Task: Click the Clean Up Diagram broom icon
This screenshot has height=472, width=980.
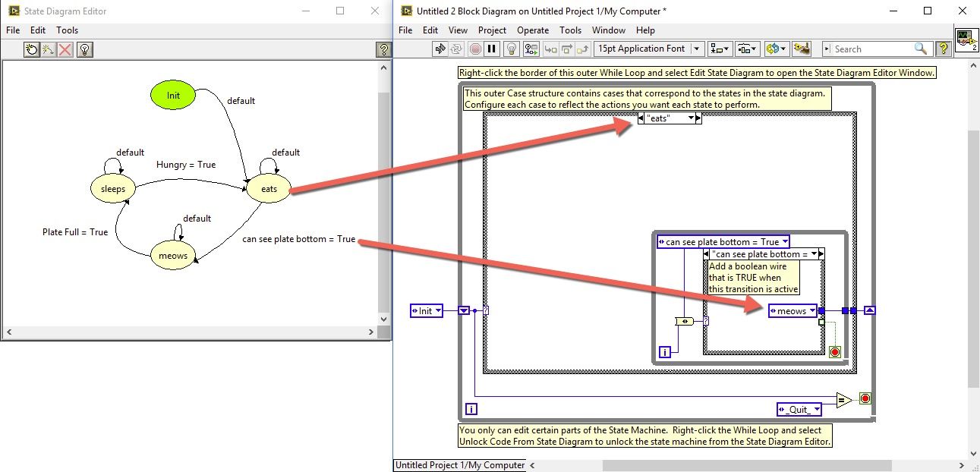Action: click(x=802, y=49)
